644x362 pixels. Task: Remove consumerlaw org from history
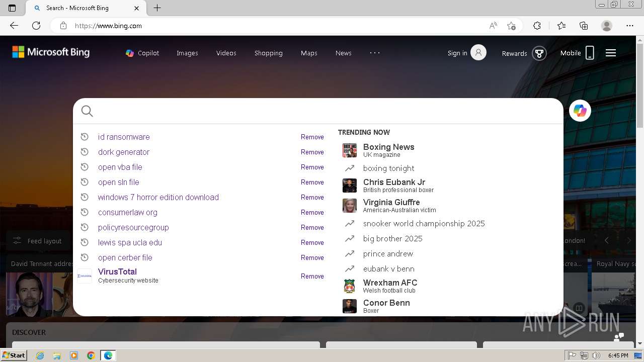tap(312, 212)
